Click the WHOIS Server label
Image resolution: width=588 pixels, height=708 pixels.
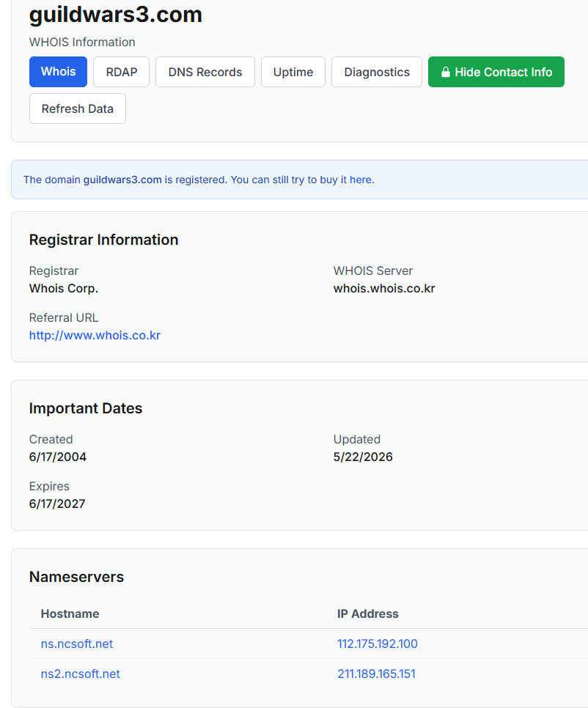point(373,270)
